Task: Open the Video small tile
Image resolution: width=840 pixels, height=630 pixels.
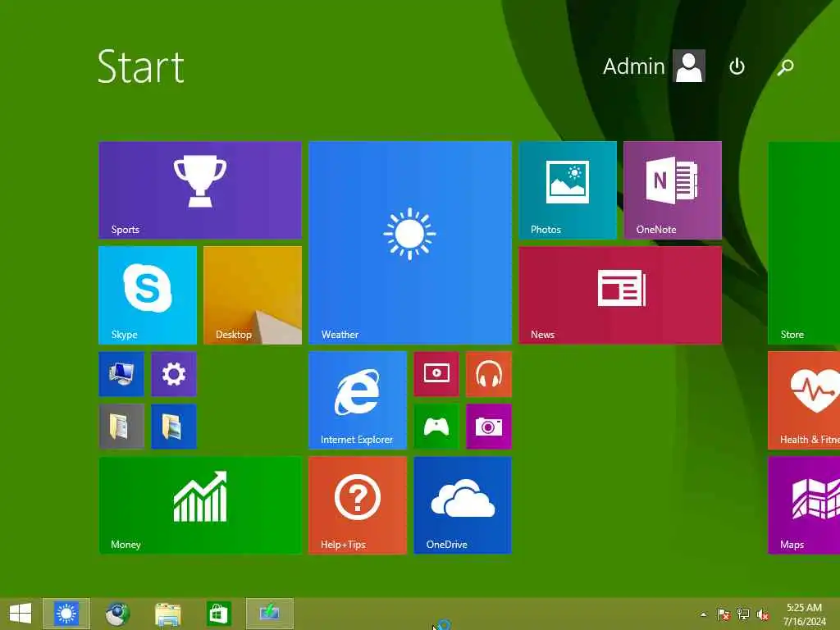Action: click(x=436, y=374)
